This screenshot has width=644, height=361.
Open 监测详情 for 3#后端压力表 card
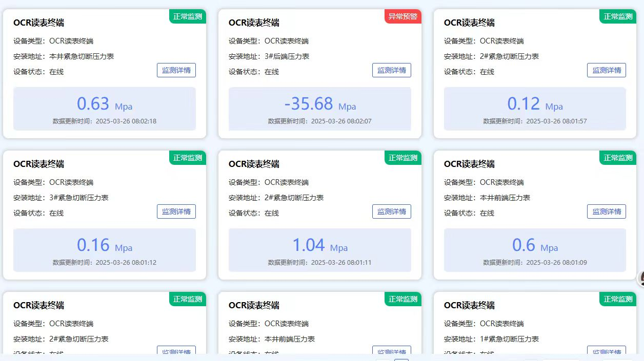coord(391,71)
